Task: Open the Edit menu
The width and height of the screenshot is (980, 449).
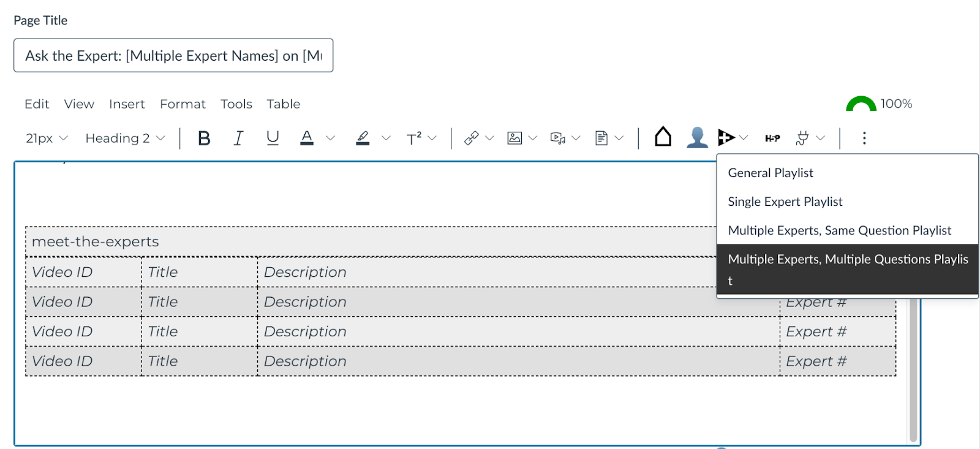Action: coord(37,104)
